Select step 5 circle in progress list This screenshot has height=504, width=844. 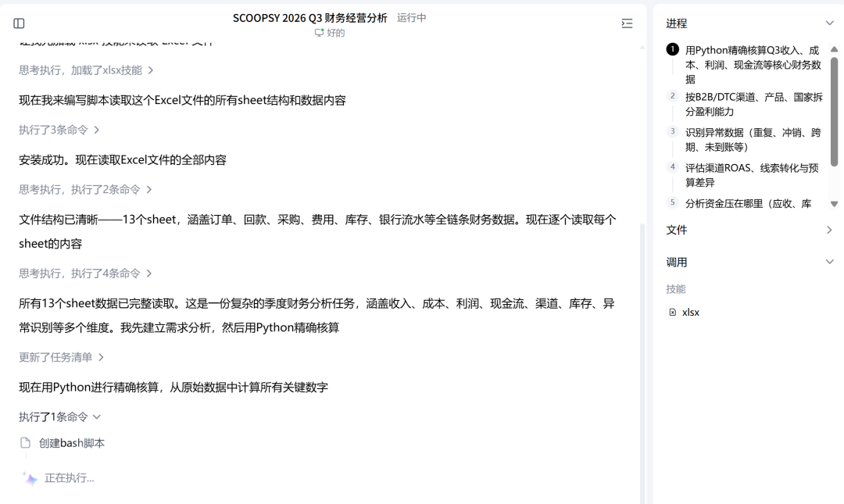point(672,202)
